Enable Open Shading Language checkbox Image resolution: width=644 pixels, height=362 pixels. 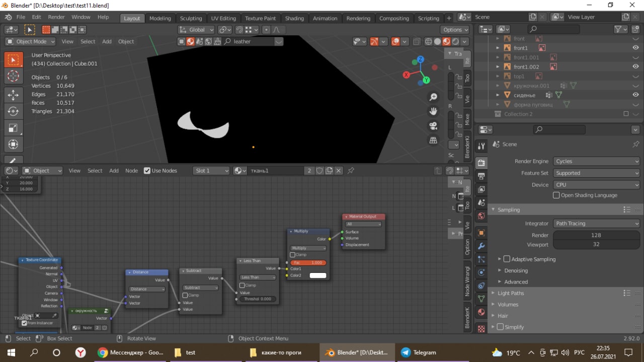pyautogui.click(x=556, y=195)
